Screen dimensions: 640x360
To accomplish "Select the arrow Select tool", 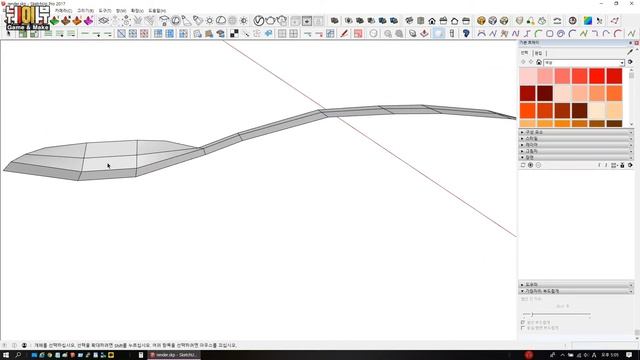I will 9,33.
